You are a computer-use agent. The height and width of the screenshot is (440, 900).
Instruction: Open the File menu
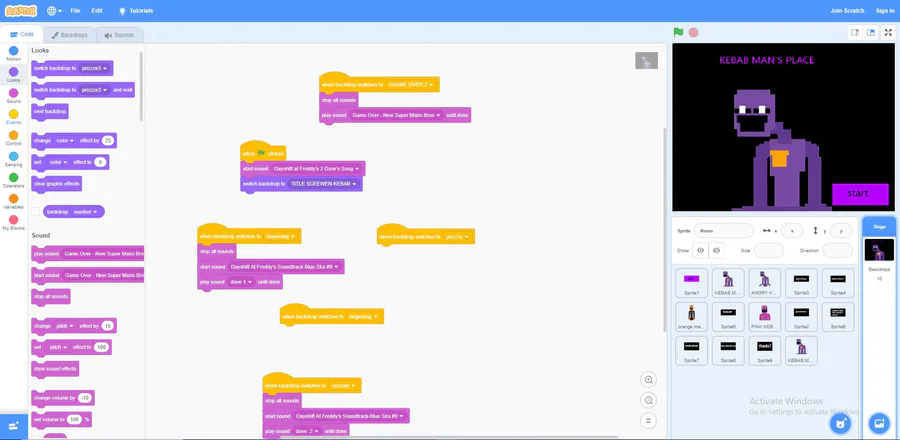(x=75, y=10)
